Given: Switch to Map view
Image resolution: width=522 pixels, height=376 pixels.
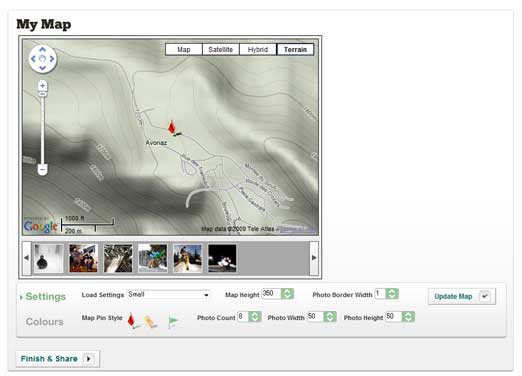Looking at the screenshot, I should point(184,49).
